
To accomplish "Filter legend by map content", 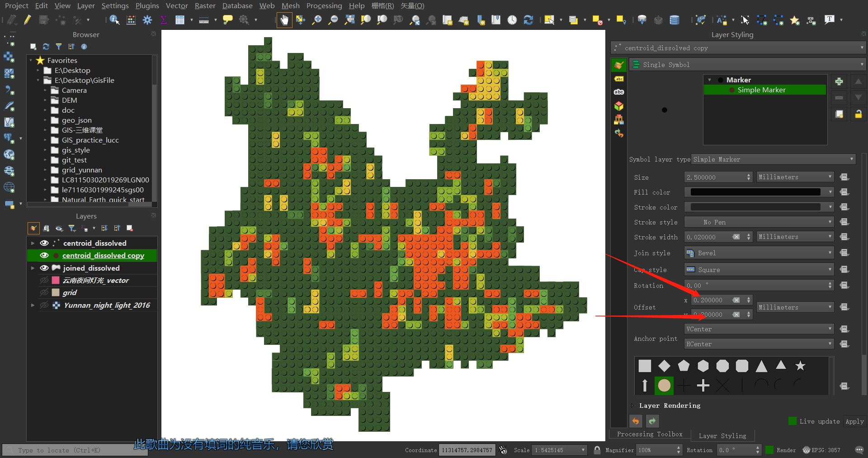I will [72, 229].
